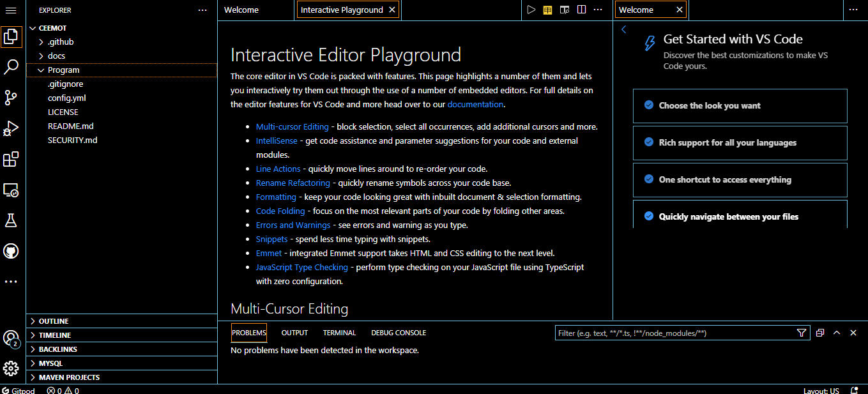Image resolution: width=868 pixels, height=394 pixels.
Task: Switch to the Problems panel tab
Action: point(248,333)
